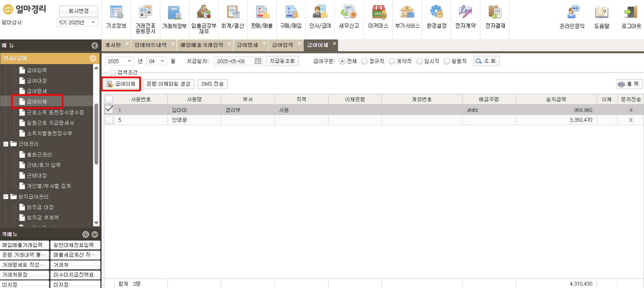644x288 pixels.
Task: Select the 일용직 radio button
Action: point(447,61)
